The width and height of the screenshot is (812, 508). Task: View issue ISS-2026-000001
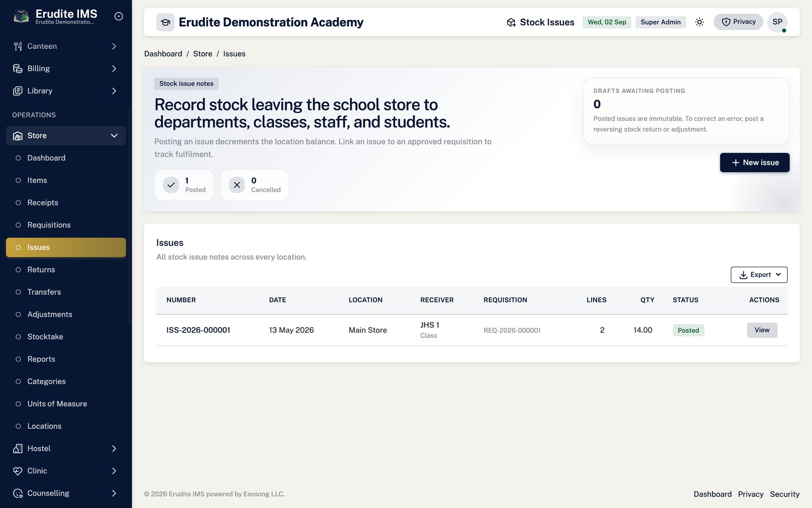coord(762,330)
